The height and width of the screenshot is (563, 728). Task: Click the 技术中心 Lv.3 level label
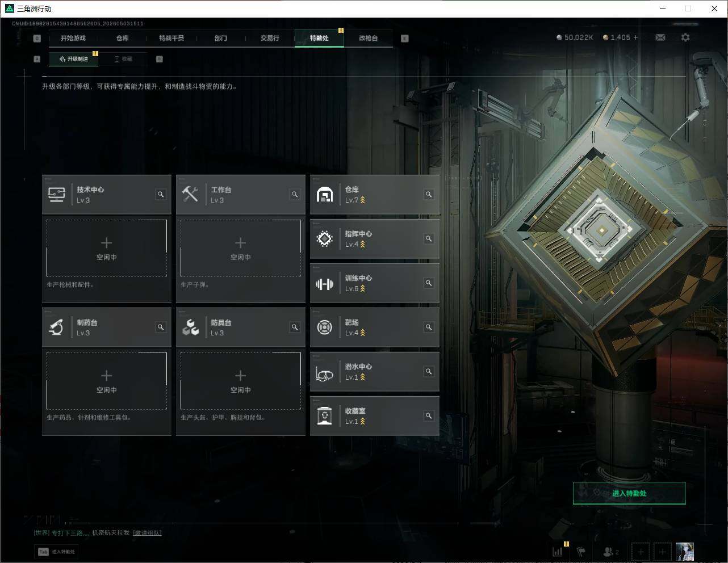83,200
